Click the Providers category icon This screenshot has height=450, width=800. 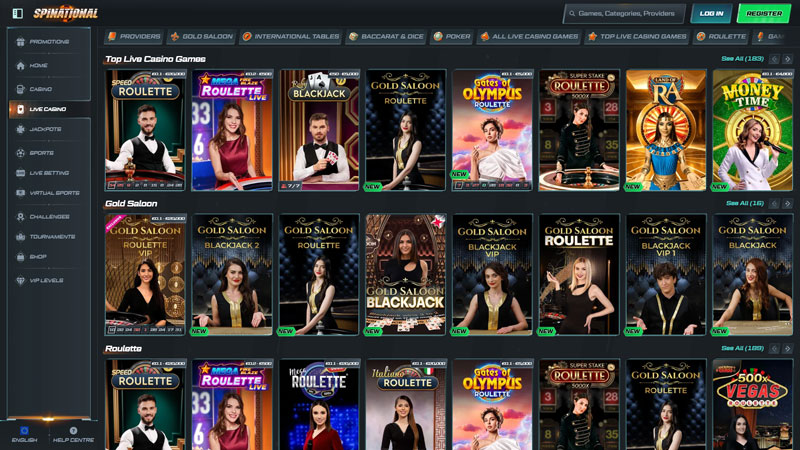(112, 36)
